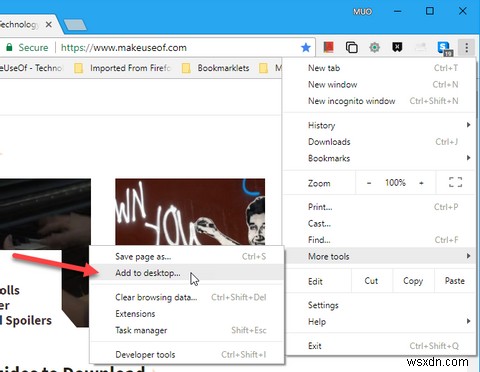Viewport: 480px width, 372px height.
Task: Click the MakeUseOf - Technology bookmark
Action: point(32,68)
